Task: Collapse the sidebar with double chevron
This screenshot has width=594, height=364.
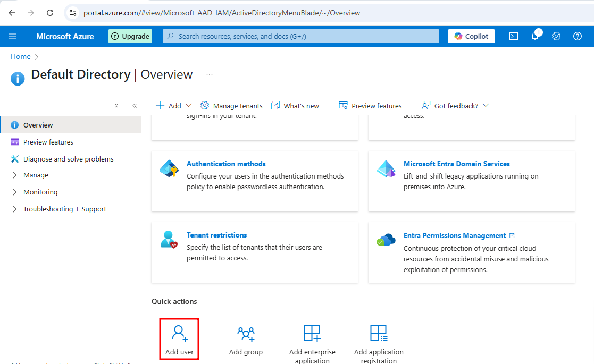Action: [x=135, y=106]
